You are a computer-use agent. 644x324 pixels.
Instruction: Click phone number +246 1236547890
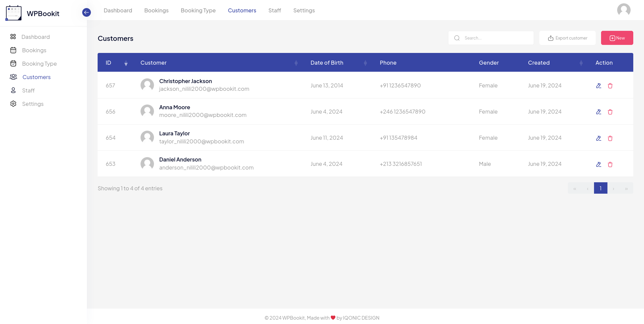(x=402, y=112)
